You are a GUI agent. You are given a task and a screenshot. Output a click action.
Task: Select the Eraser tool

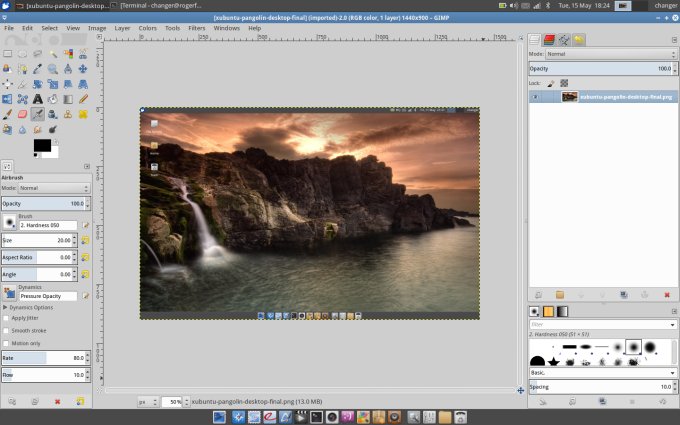(23, 114)
